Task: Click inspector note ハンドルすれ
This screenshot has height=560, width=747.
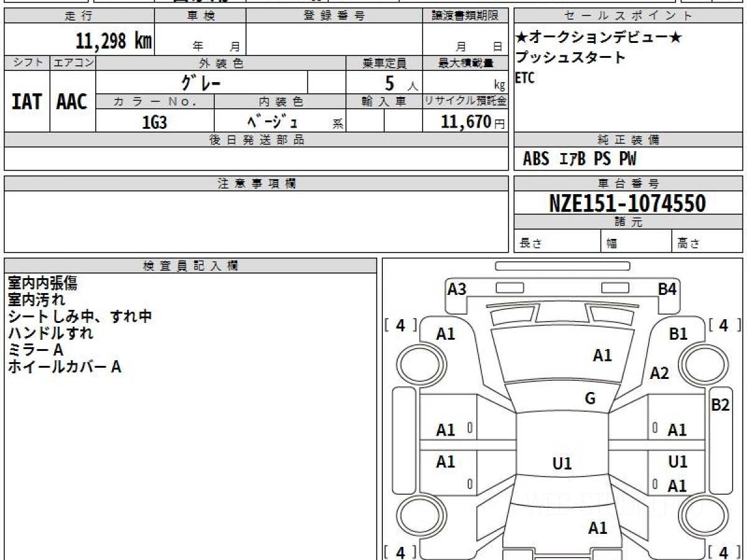Action: pos(50,334)
